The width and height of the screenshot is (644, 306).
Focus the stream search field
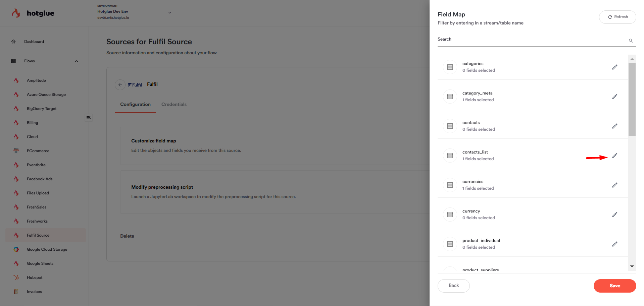[532, 40]
